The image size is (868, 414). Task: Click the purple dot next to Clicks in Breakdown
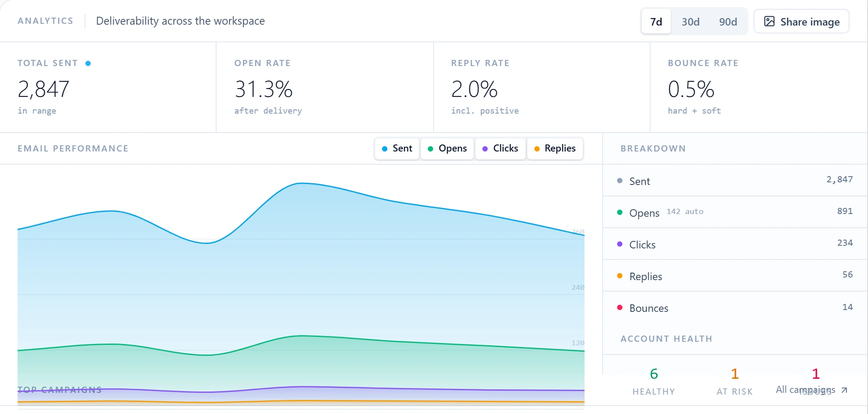[x=620, y=244]
